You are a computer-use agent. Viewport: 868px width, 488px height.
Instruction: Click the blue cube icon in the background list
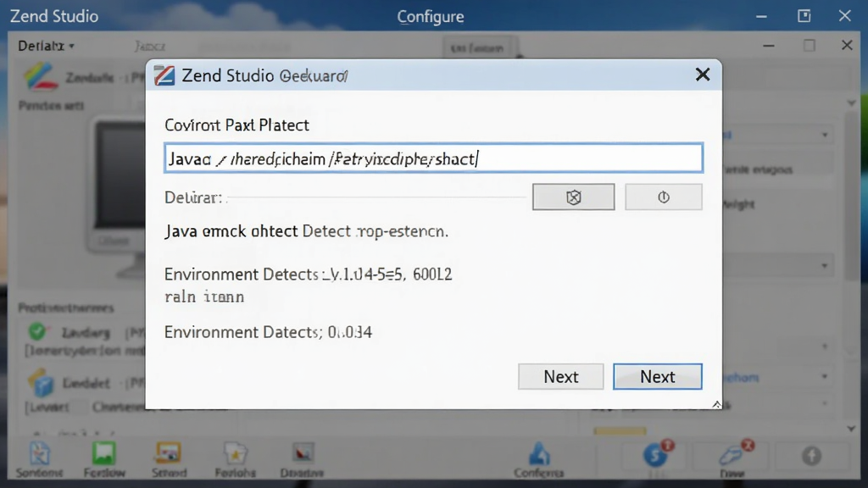[42, 383]
